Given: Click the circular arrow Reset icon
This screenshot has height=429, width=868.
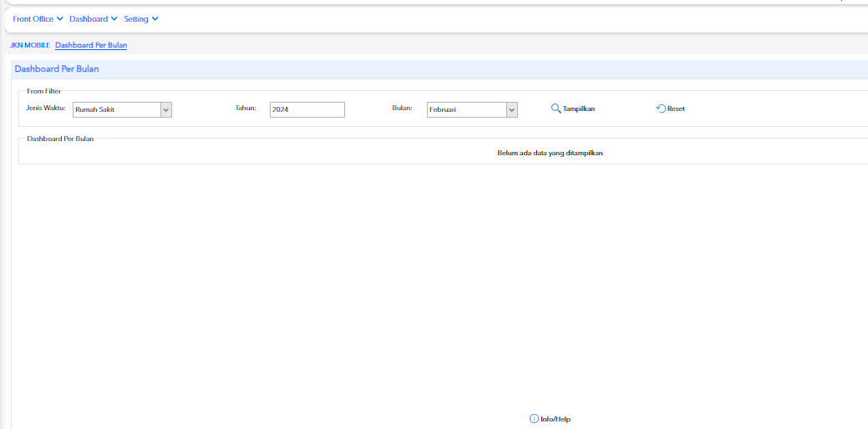Looking at the screenshot, I should (x=661, y=109).
